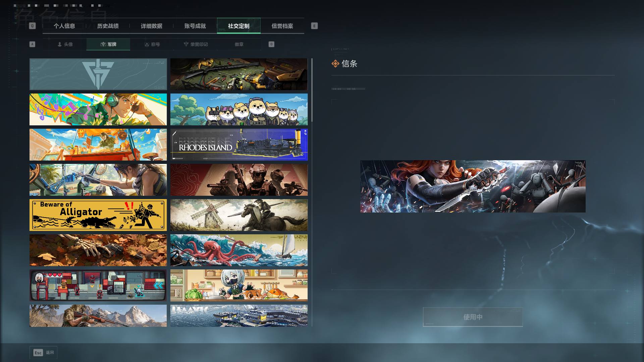Viewport: 644px width, 362px height.
Task: Click the Esc 返回 back button
Action: click(x=43, y=353)
